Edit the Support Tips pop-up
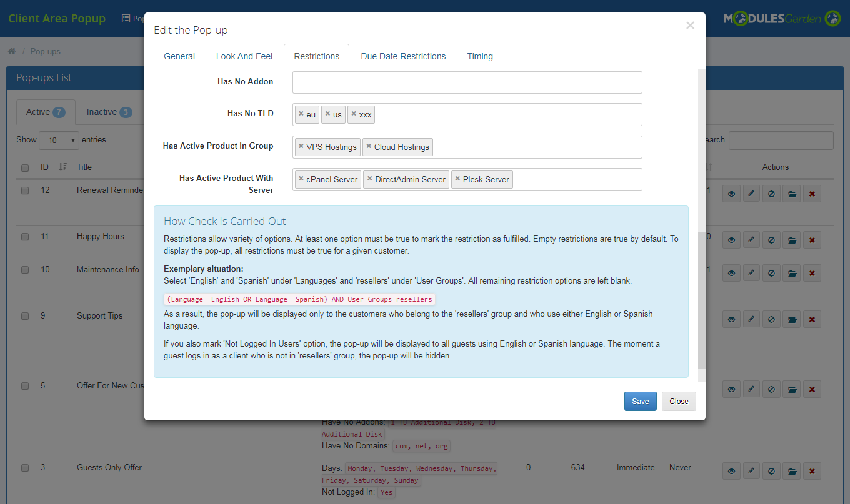This screenshot has height=504, width=850. (x=751, y=319)
